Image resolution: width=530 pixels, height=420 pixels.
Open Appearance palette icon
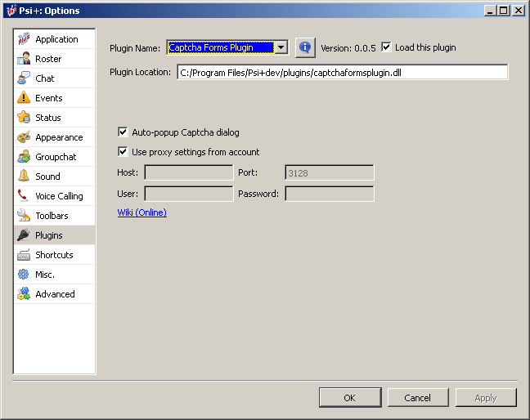(x=24, y=137)
